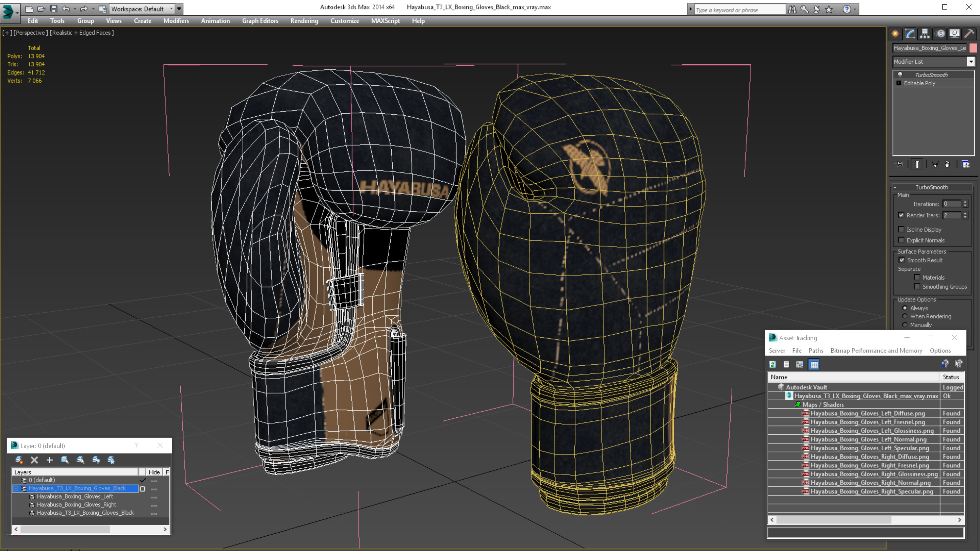This screenshot has height=551, width=980.
Task: Add selected objects to layer with plus icon
Action: (x=49, y=460)
